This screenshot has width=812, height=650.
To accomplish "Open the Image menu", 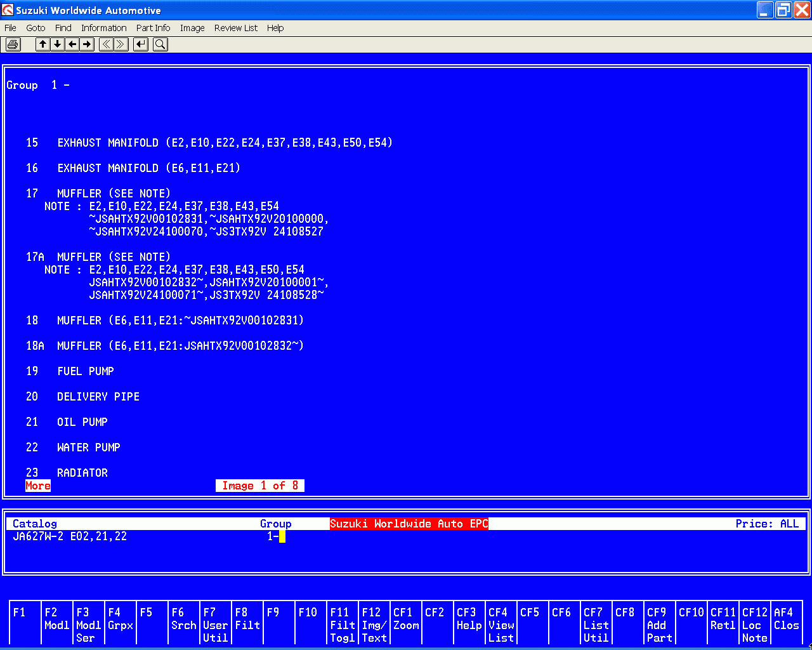I will point(192,28).
